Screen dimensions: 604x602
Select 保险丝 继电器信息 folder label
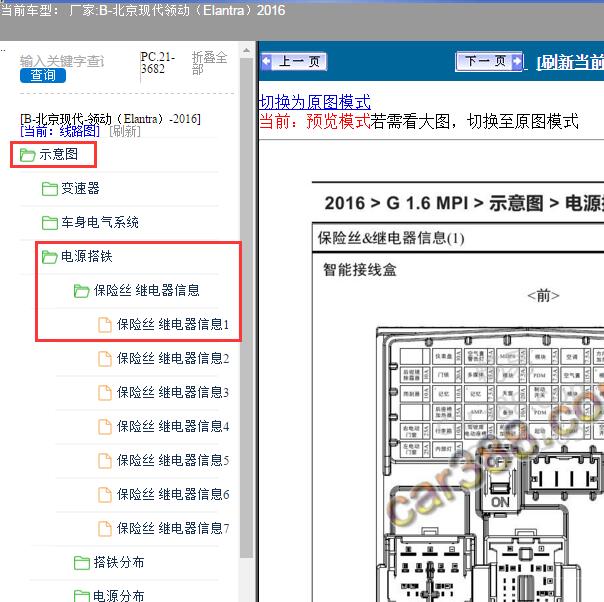[146, 290]
